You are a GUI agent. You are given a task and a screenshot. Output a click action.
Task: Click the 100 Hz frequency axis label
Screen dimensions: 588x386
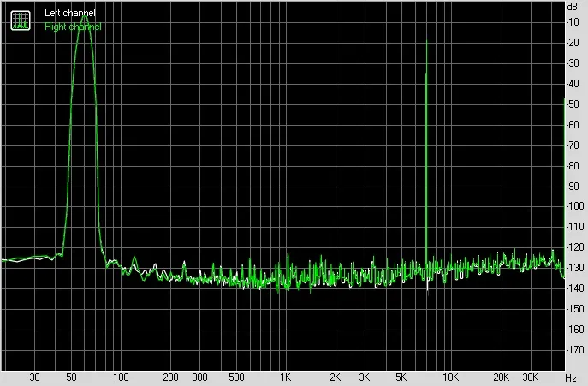click(121, 377)
